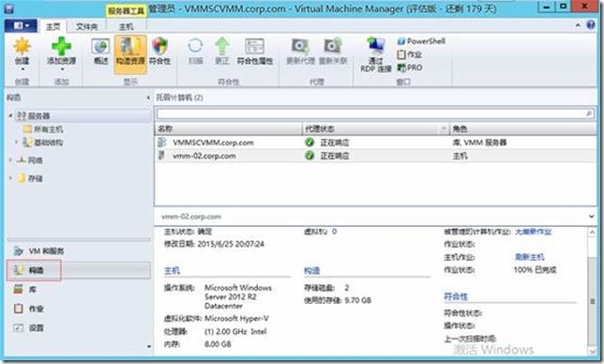This screenshot has height=364, width=604.
Task: Minimize the ribbon with the up arrow
Action: point(578,25)
